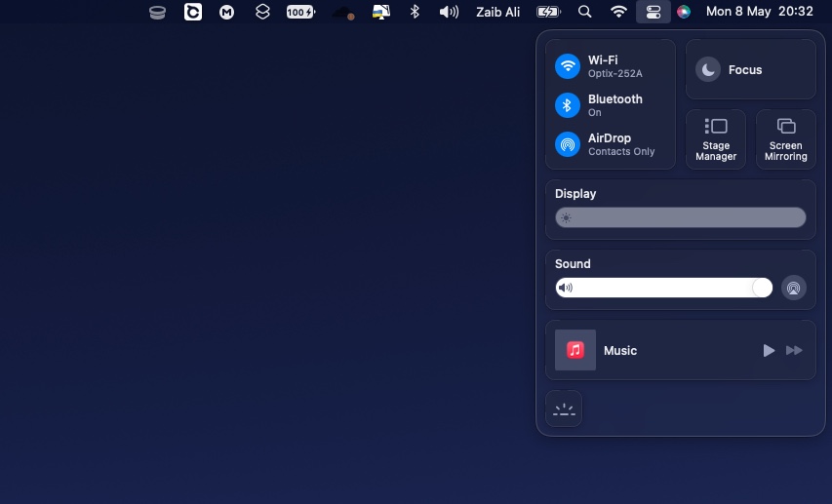Open the round M app menu bar icon
832x504 pixels.
pyautogui.click(x=227, y=12)
